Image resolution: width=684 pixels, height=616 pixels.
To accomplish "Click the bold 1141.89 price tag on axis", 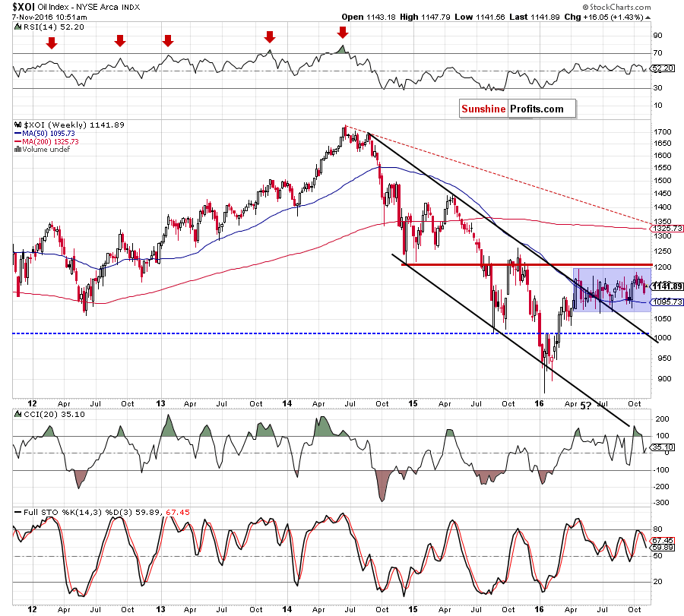I will [x=667, y=286].
